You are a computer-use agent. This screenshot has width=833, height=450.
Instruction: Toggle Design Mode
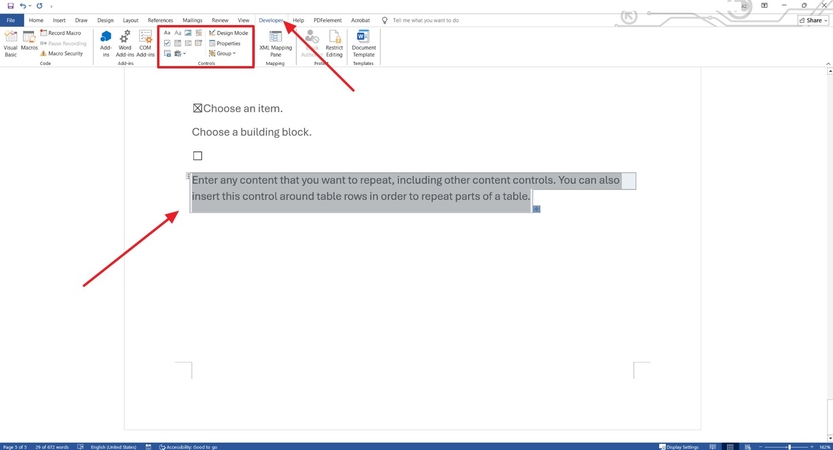[228, 33]
